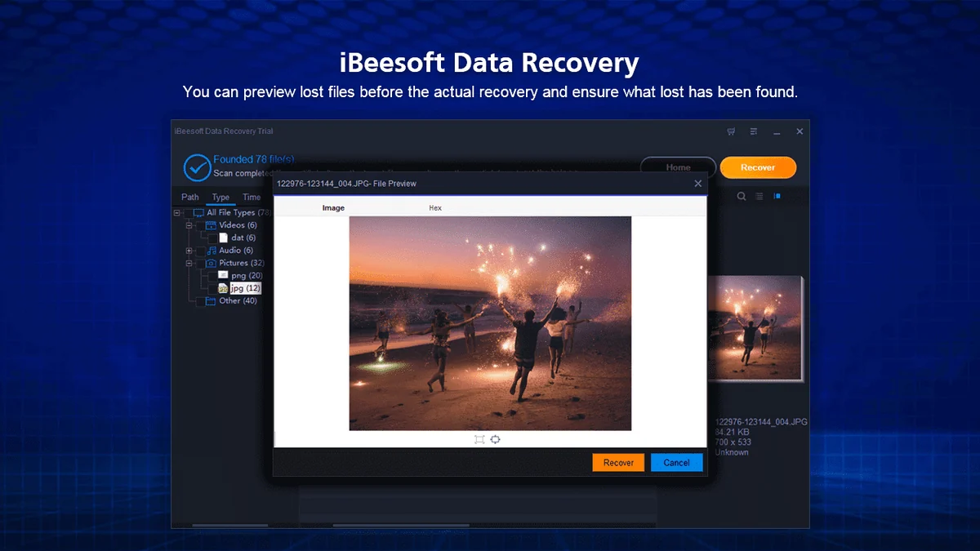Click the orange Recover button in dialog
The width and height of the screenshot is (980, 551).
[618, 463]
